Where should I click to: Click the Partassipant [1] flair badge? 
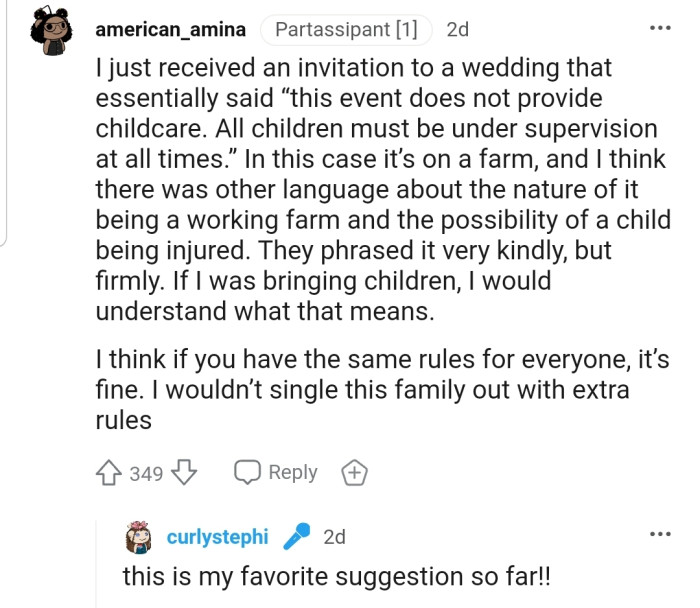point(346,29)
